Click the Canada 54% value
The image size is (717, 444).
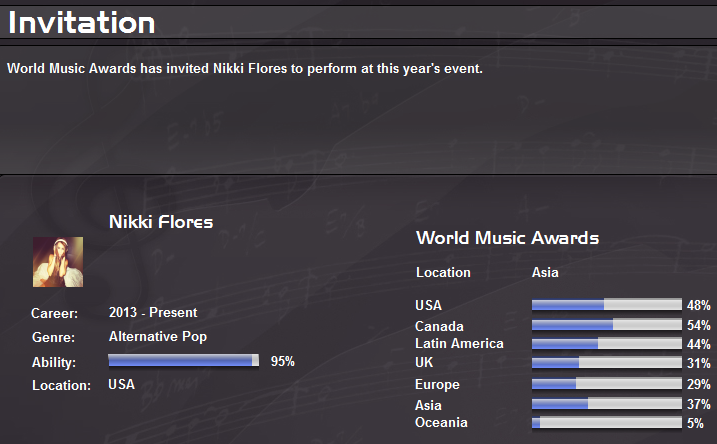[698, 326]
